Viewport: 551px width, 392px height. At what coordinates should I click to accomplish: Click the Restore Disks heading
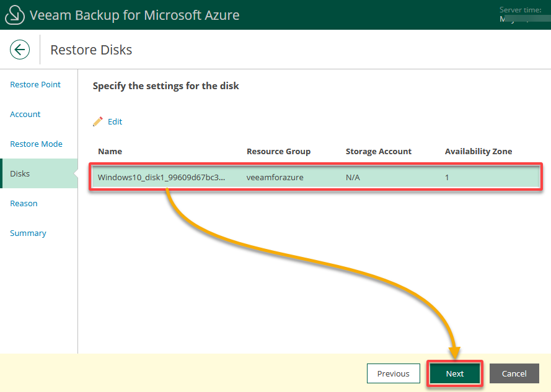91,50
